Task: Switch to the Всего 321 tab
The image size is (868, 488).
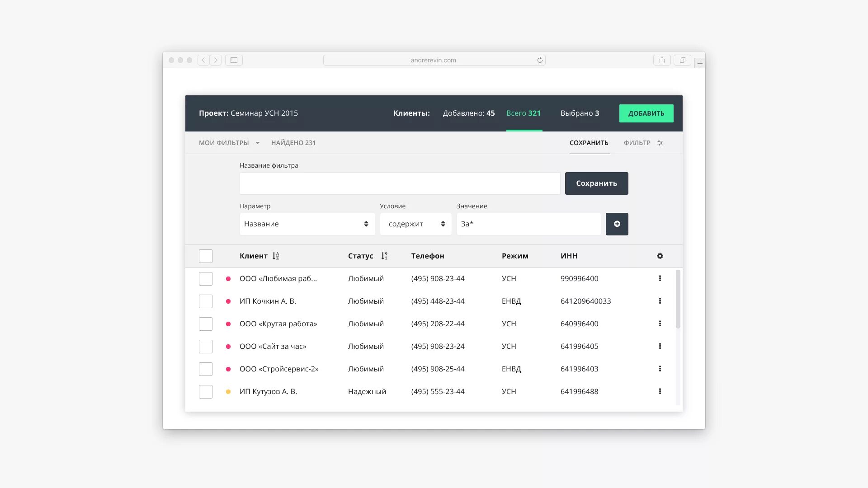Action: coord(524,113)
